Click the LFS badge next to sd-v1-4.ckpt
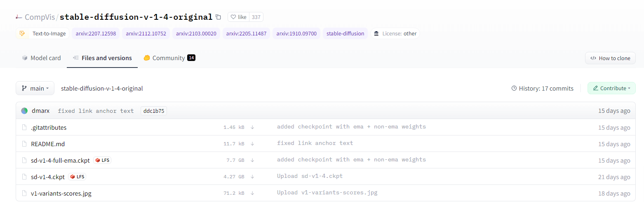 click(x=77, y=177)
